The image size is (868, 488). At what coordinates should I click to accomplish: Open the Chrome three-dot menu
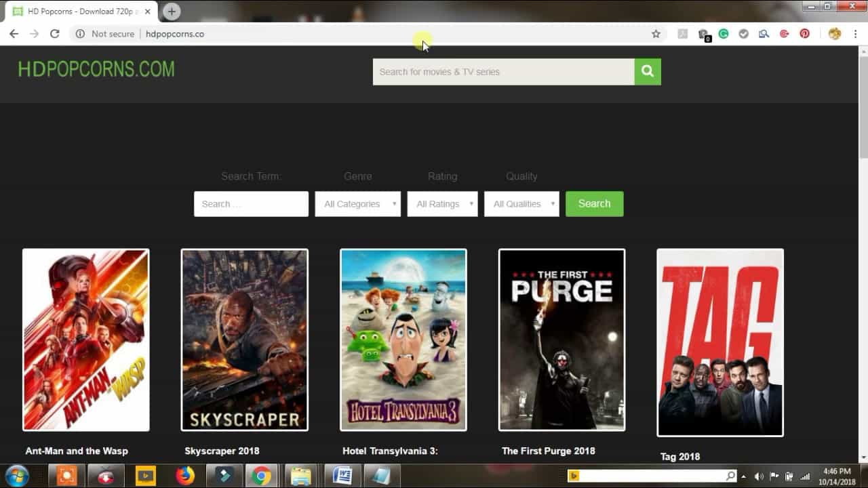855,34
